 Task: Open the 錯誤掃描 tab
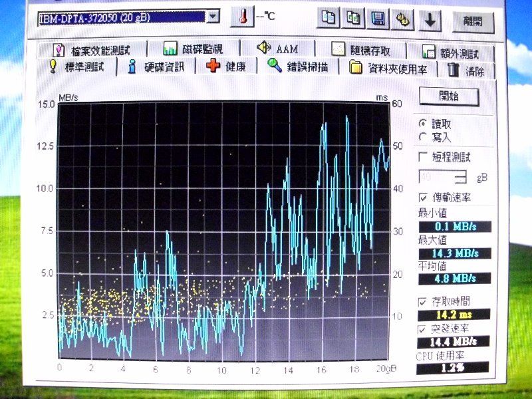pos(297,66)
